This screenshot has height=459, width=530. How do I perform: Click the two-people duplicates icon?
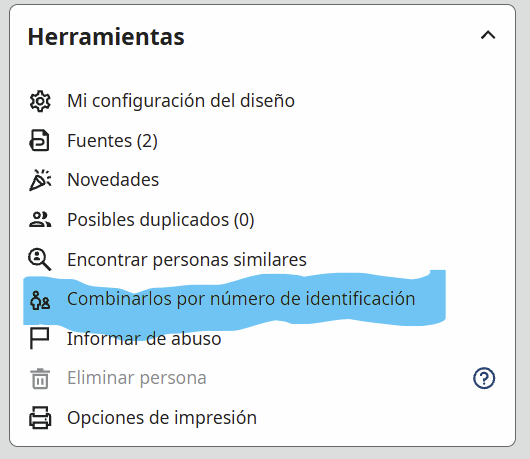tap(40, 220)
